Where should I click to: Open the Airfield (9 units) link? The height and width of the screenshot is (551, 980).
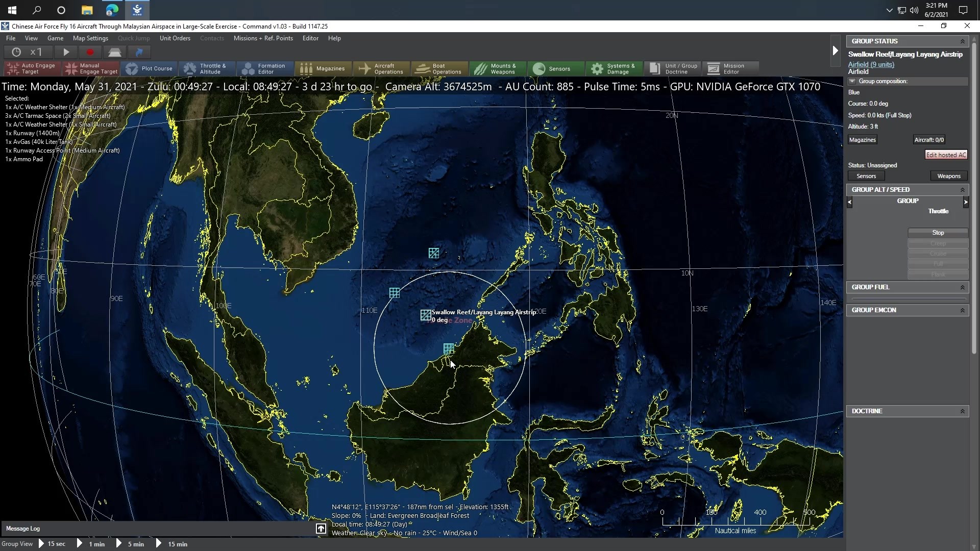tap(871, 64)
